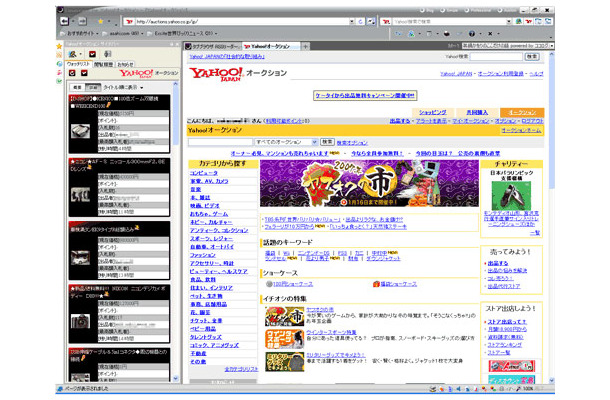Select the 概要 view toggle in the sidebar
The image size is (610, 400).
[78, 88]
